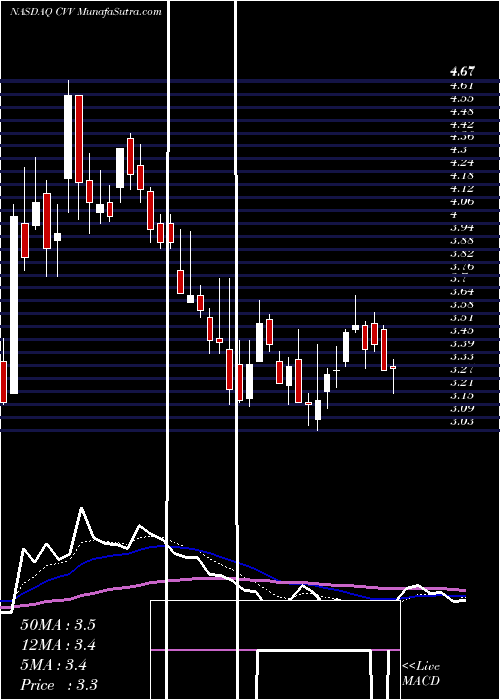This screenshot has height=700, width=500.
Task: Click the Price : 3.3 readout
Action: [59, 685]
